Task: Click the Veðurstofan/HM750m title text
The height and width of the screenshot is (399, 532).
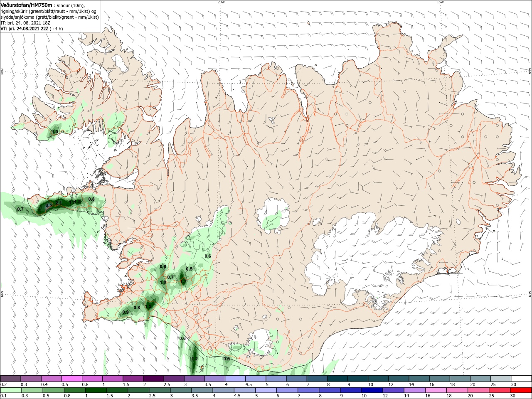Action: [26, 5]
